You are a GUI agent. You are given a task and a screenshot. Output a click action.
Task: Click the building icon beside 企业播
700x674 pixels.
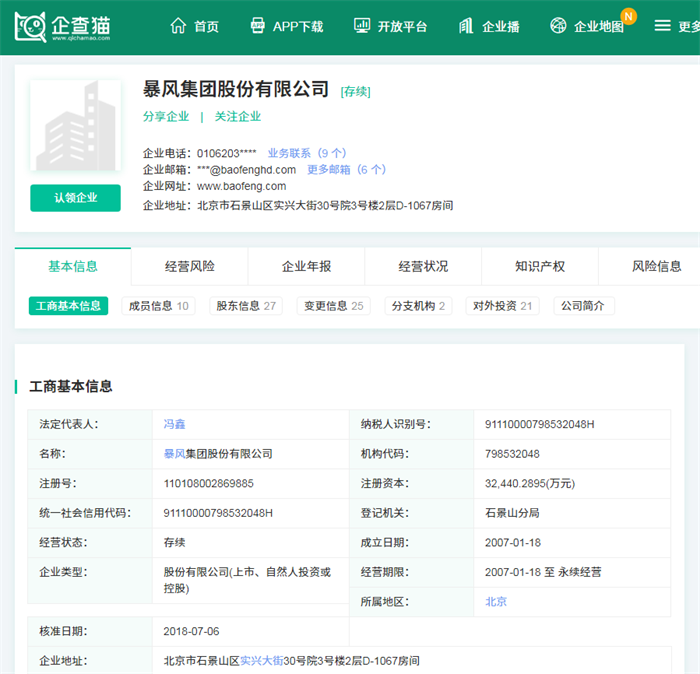tap(466, 26)
